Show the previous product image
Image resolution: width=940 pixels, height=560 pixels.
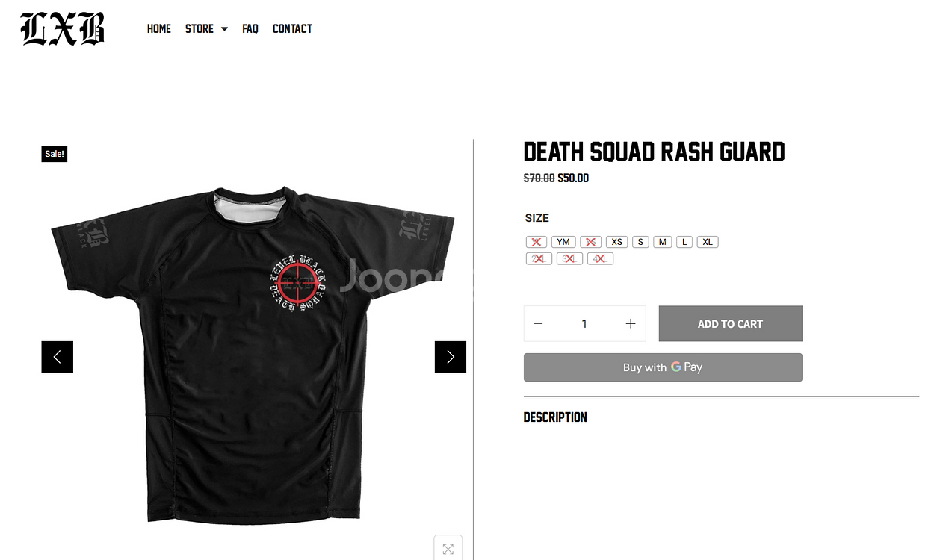tap(58, 357)
